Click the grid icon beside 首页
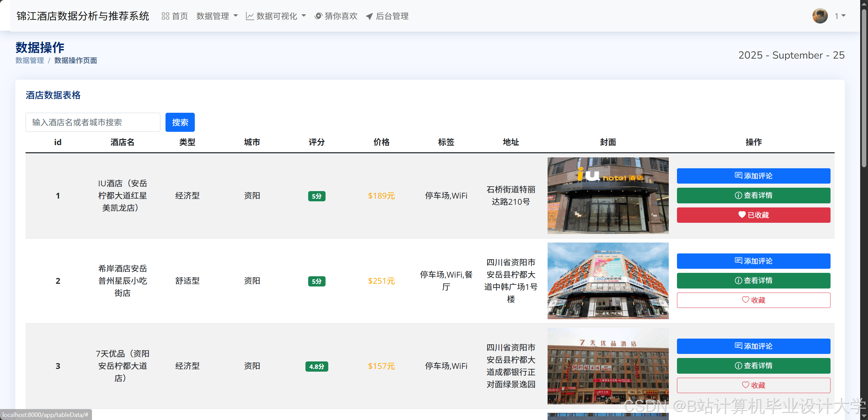Viewport: 868px width, 420px height. point(165,16)
